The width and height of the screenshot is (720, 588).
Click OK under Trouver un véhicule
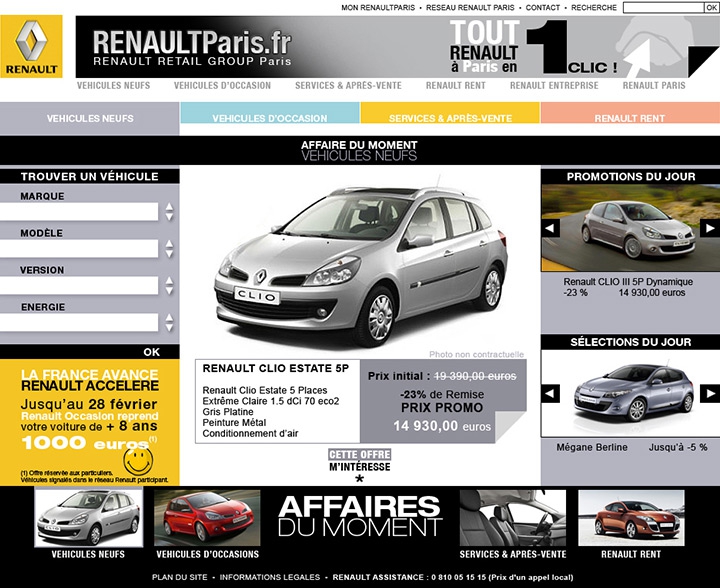pos(152,352)
